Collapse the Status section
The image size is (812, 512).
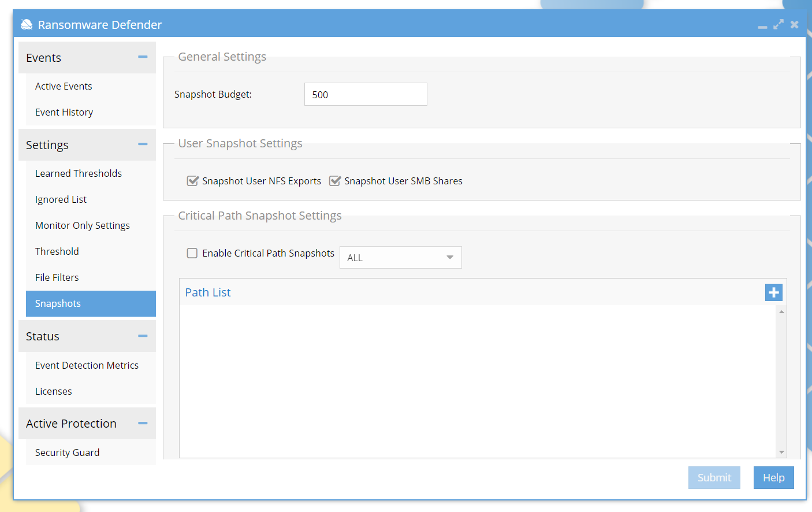click(143, 336)
